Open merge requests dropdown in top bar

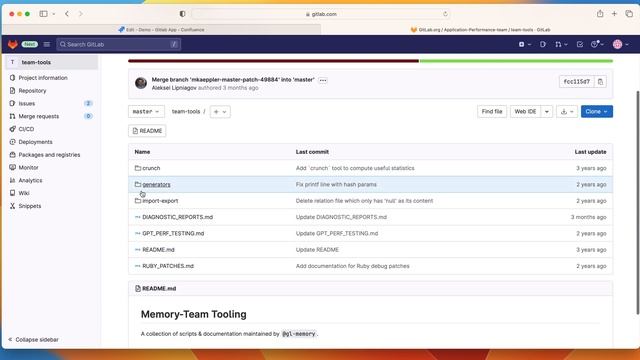click(x=561, y=44)
